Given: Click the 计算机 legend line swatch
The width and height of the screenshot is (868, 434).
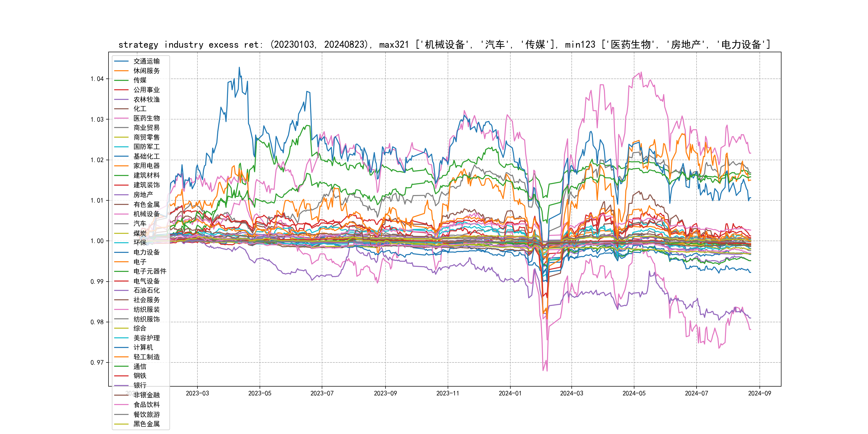Looking at the screenshot, I should [121, 347].
